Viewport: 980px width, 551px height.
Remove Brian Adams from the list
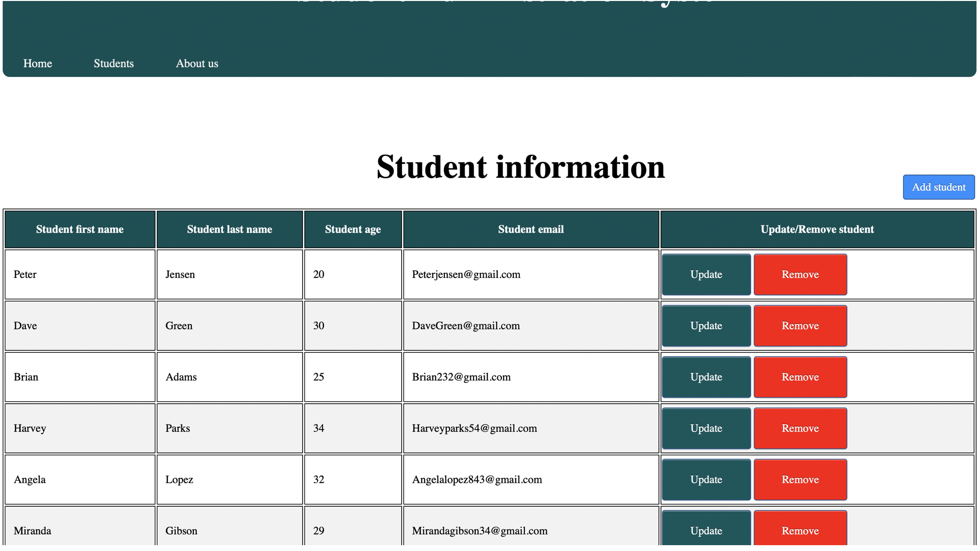(800, 377)
